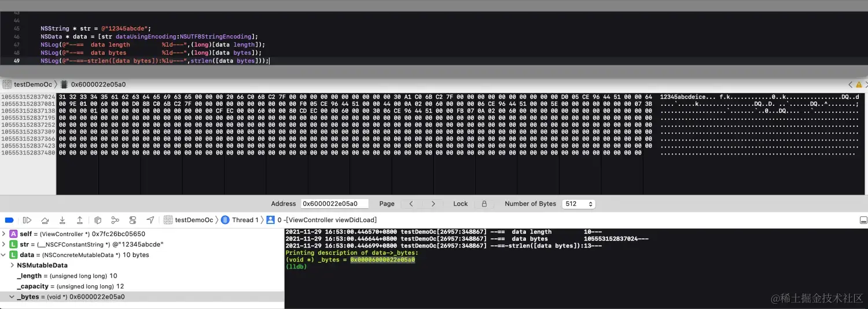Click memory address 105553152837024 row label

tap(28, 97)
